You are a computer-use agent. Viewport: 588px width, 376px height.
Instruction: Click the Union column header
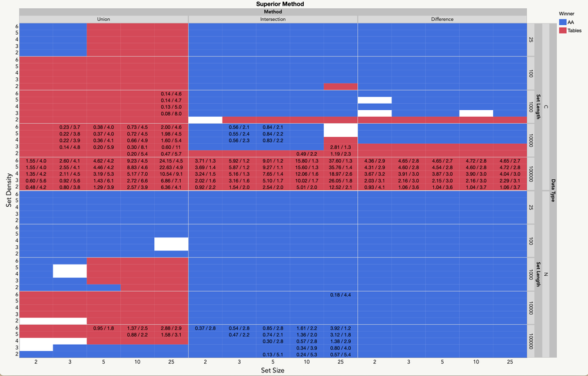[x=104, y=19]
